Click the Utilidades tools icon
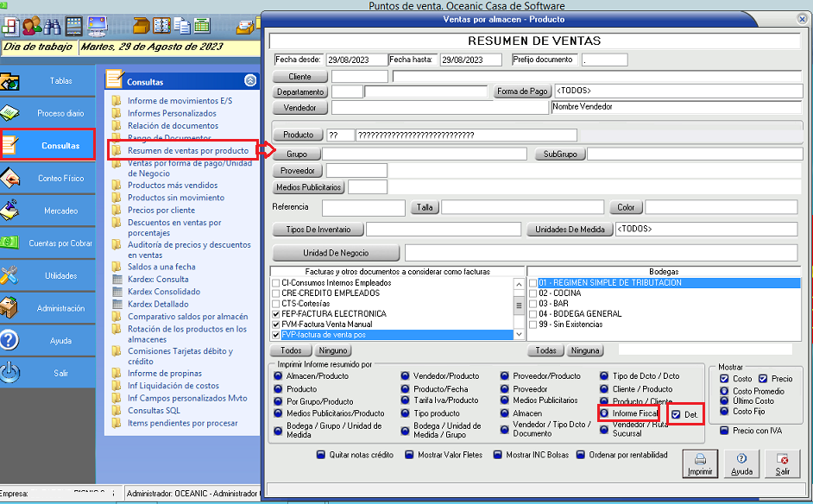 [x=10, y=275]
